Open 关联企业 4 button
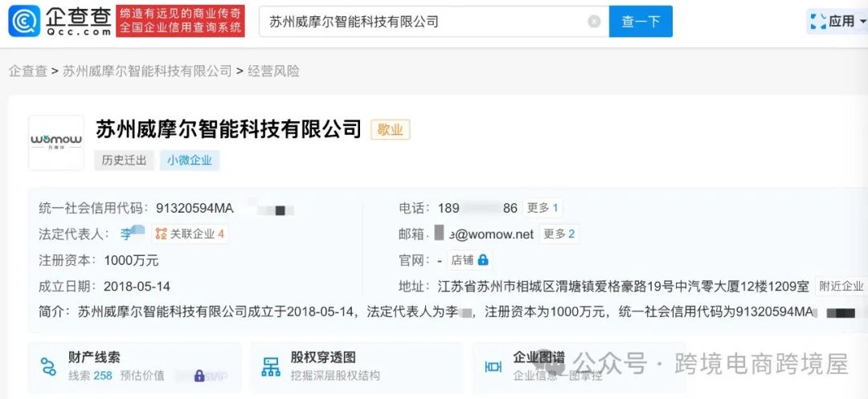This screenshot has width=868, height=399. 190,234
